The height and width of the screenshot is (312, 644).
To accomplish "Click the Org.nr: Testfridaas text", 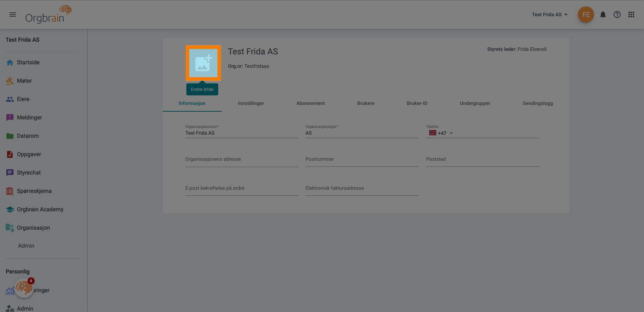I will pyautogui.click(x=248, y=66).
